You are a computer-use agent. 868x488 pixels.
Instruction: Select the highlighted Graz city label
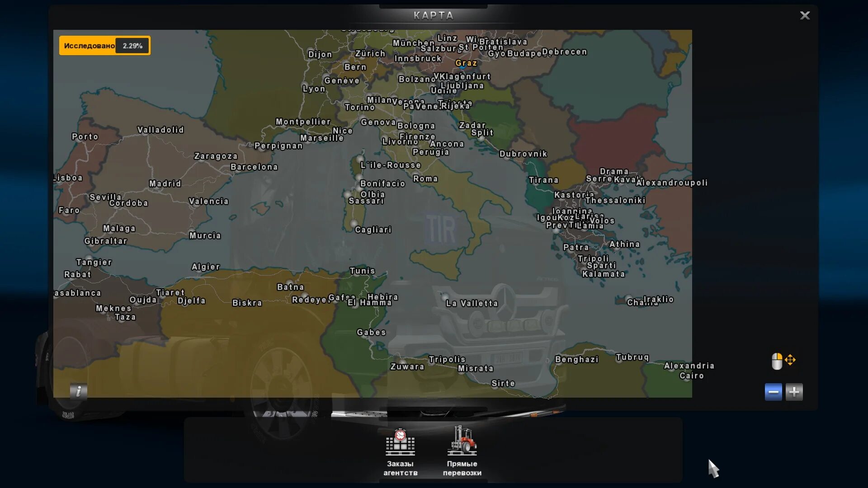point(466,63)
